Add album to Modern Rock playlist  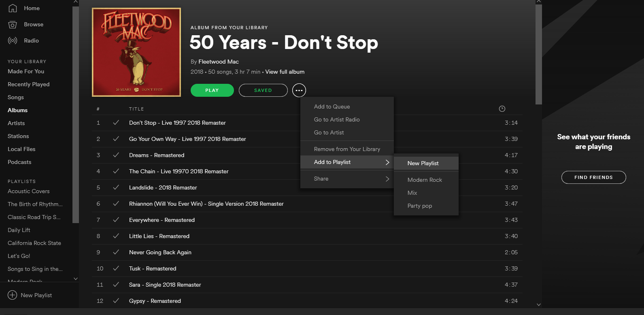pyautogui.click(x=426, y=180)
